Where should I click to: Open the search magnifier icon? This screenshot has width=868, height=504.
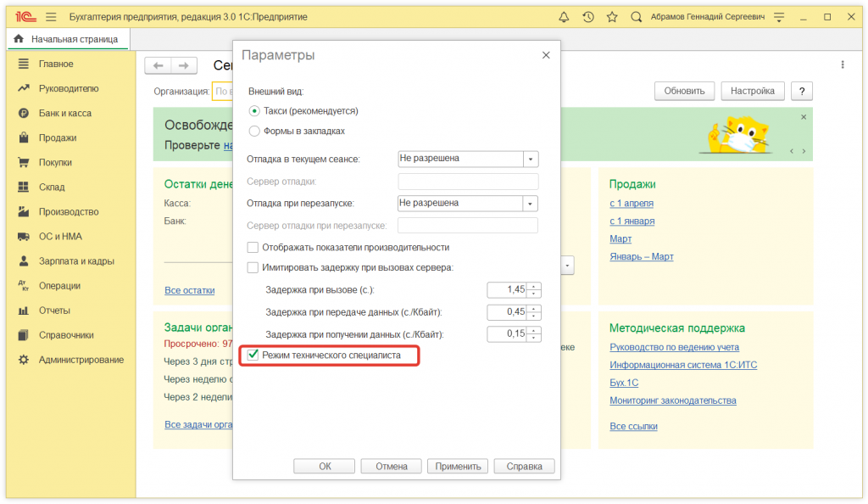pos(636,17)
